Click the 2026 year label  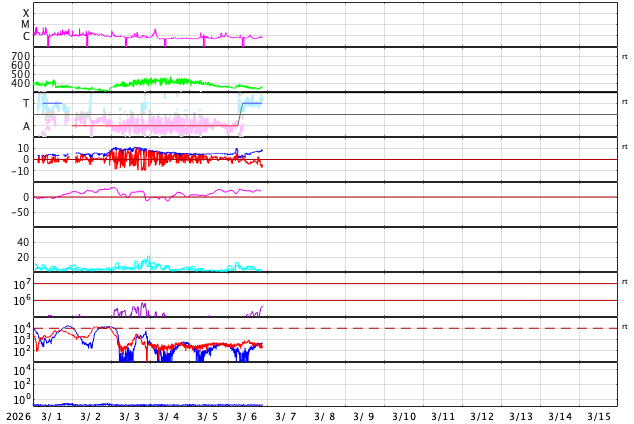click(x=18, y=416)
